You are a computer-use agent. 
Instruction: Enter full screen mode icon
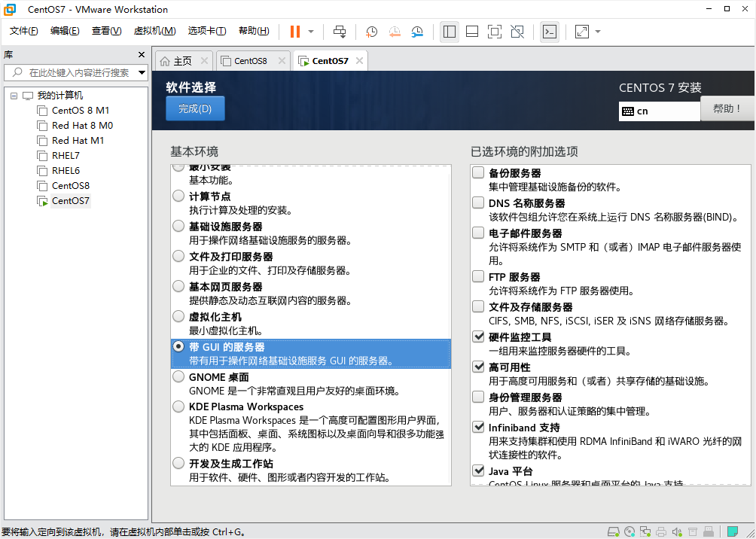494,32
